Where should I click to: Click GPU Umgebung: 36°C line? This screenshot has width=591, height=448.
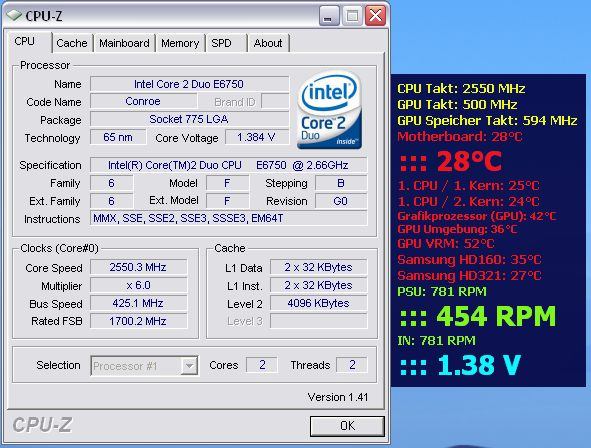(457, 229)
